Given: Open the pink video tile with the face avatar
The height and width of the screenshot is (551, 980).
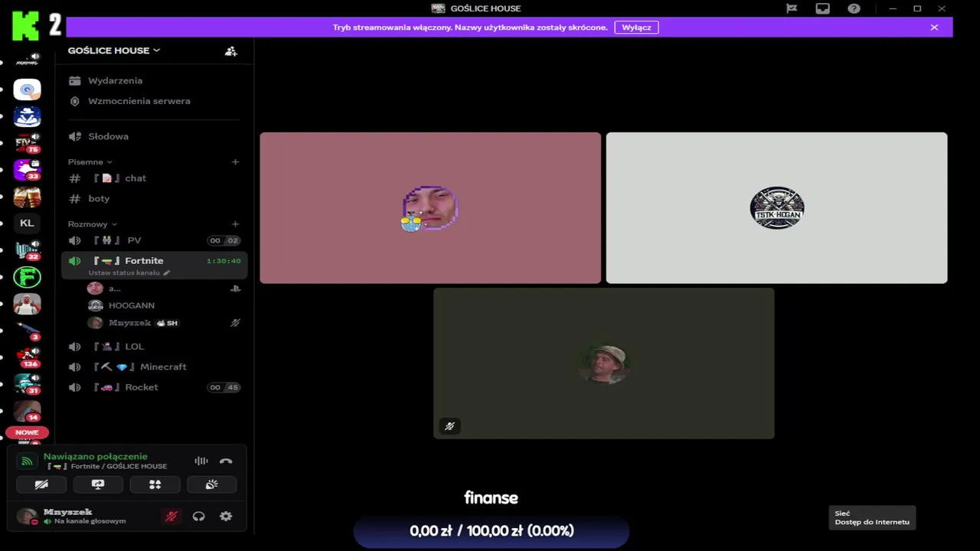Looking at the screenshot, I should tap(430, 208).
